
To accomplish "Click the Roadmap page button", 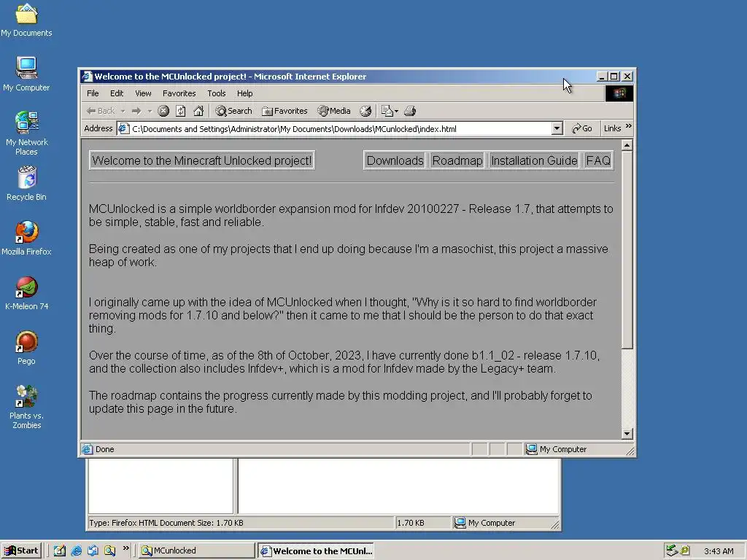I will pyautogui.click(x=457, y=160).
